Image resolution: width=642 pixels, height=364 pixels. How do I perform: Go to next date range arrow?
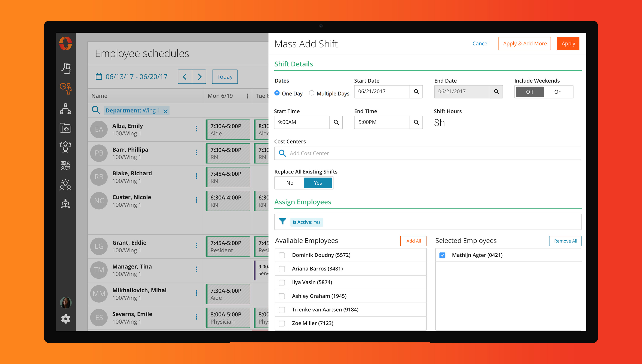click(x=199, y=77)
